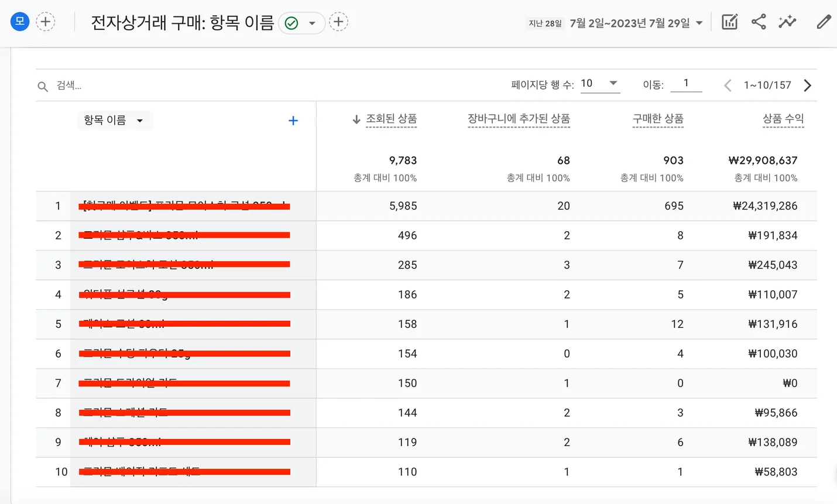Click the 이동 page number field
This screenshot has width=837, height=504.
click(x=686, y=83)
